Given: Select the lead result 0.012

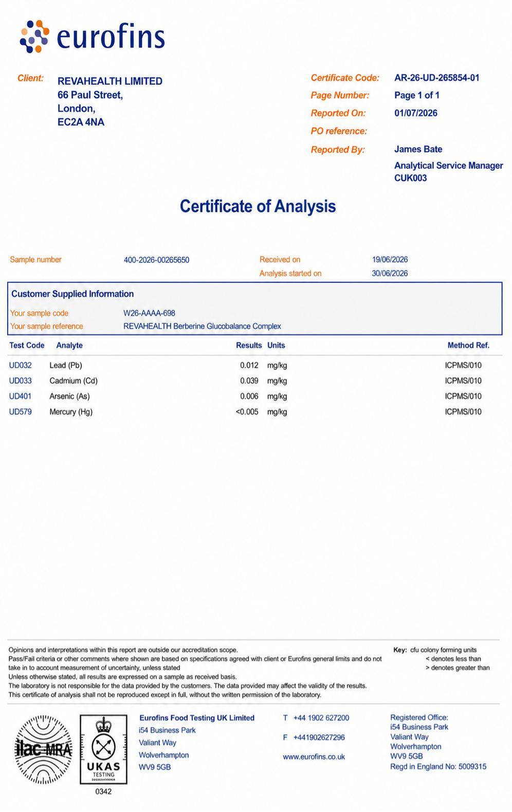Looking at the screenshot, I should click(249, 366).
